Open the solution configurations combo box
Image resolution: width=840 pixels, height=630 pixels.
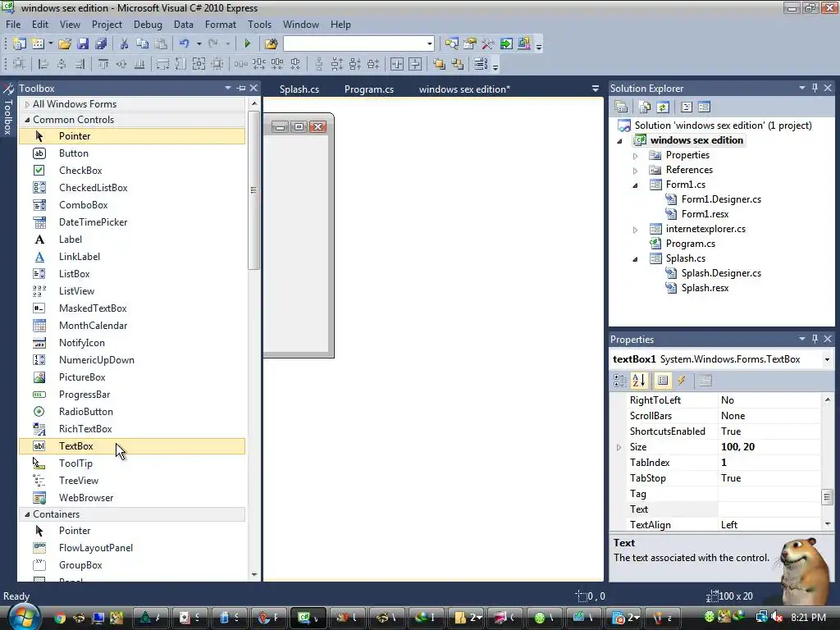point(358,43)
